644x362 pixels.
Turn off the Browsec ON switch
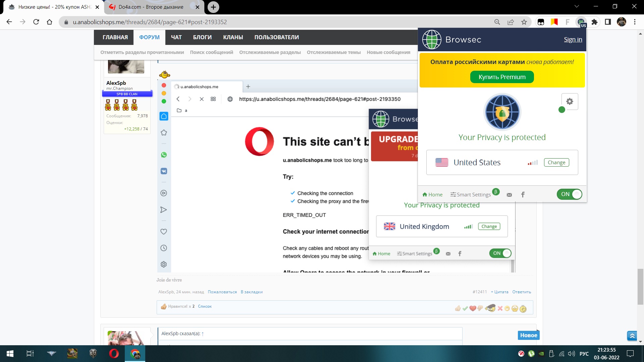569,194
